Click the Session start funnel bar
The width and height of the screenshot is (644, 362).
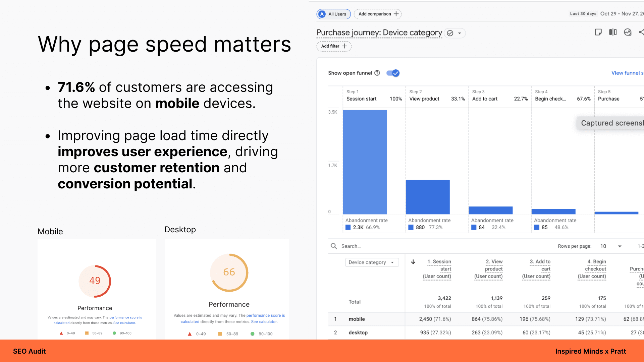coord(365,162)
